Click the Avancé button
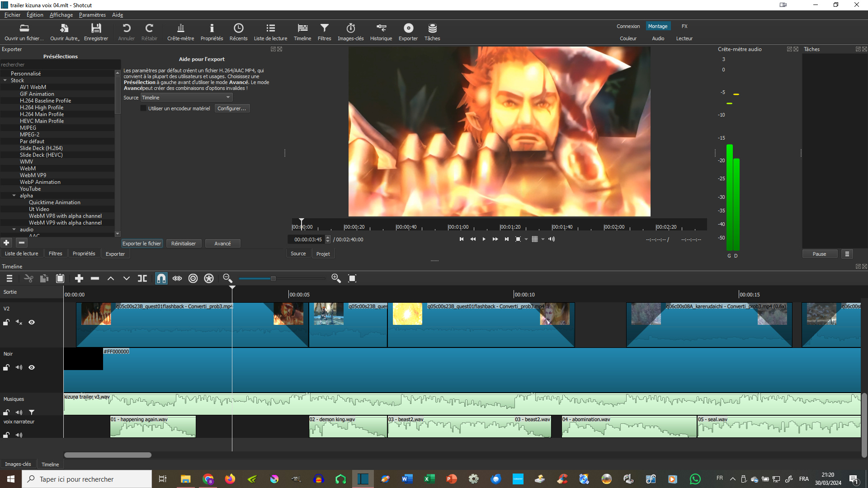868x488 pixels. tap(222, 244)
